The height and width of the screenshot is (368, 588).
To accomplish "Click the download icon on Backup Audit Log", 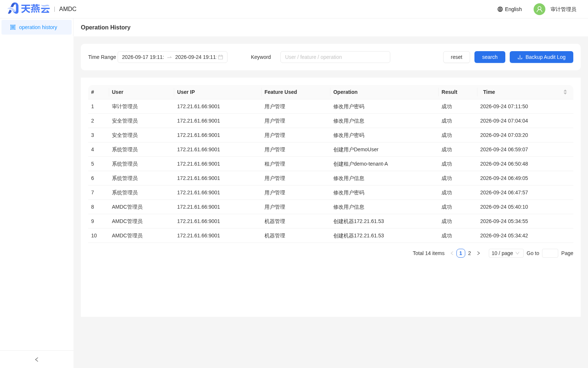I will point(520,57).
